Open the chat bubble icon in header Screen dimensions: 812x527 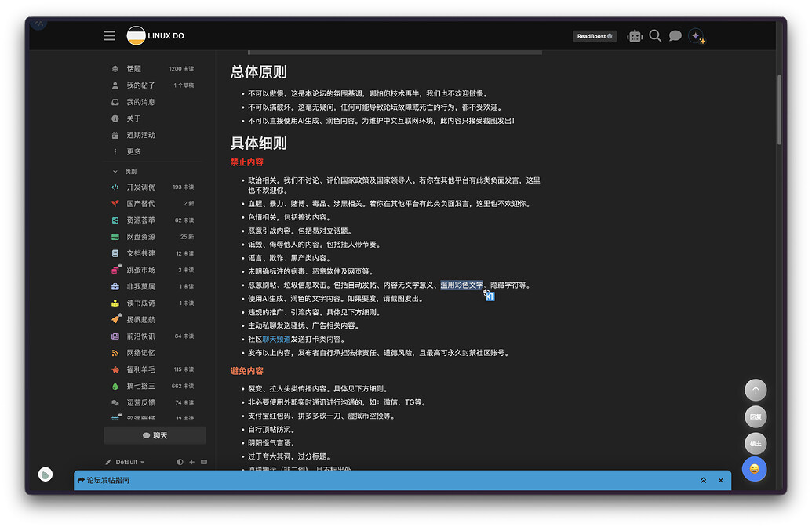coord(675,36)
